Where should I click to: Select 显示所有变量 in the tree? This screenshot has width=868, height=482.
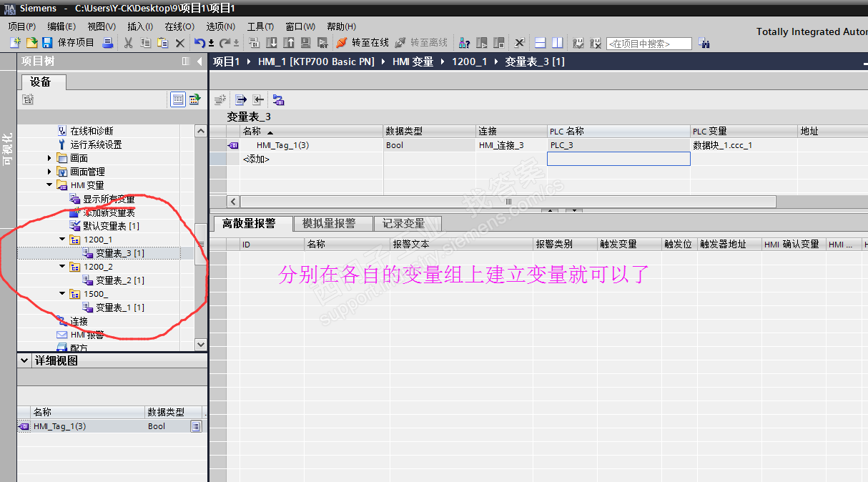(109, 199)
